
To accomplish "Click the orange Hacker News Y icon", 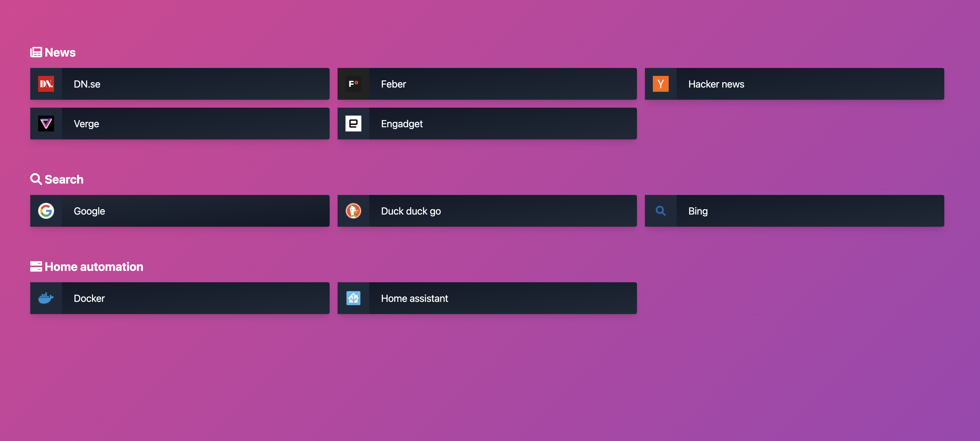I will (661, 84).
